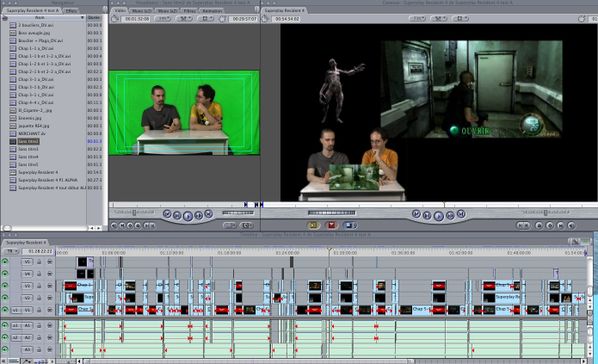Screen dimensions: 598x364
Task: Open the Viewer playhead sync pop-up
Action: pyautogui.click(x=184, y=18)
